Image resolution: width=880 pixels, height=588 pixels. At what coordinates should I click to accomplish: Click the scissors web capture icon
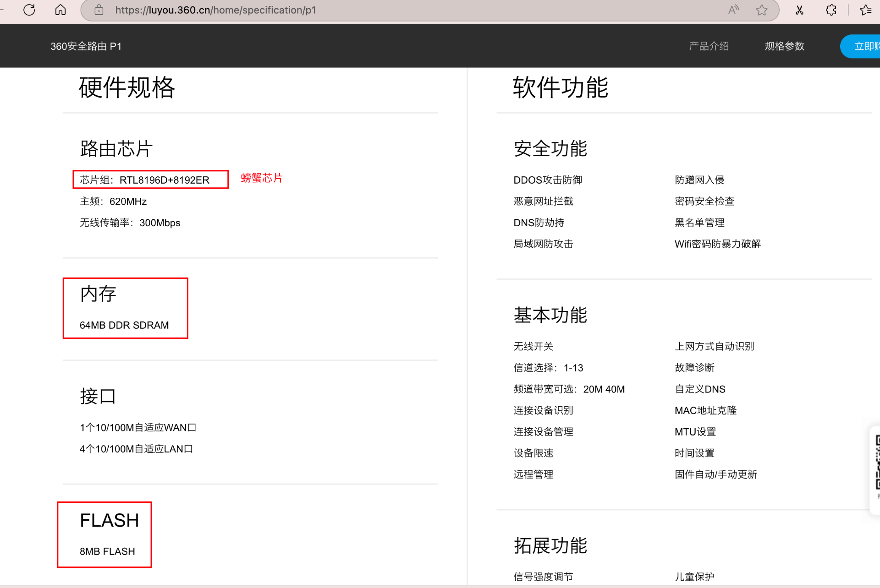799,10
